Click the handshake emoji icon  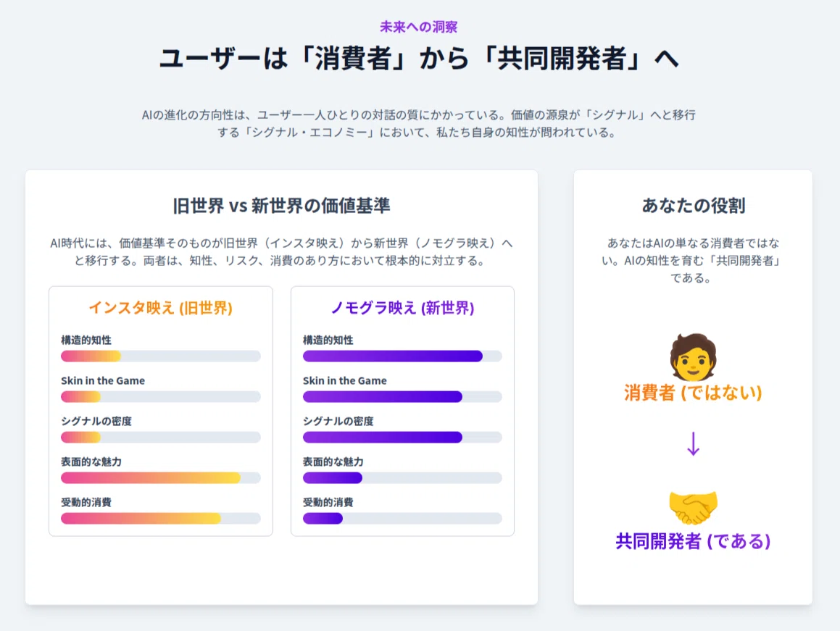tap(693, 506)
